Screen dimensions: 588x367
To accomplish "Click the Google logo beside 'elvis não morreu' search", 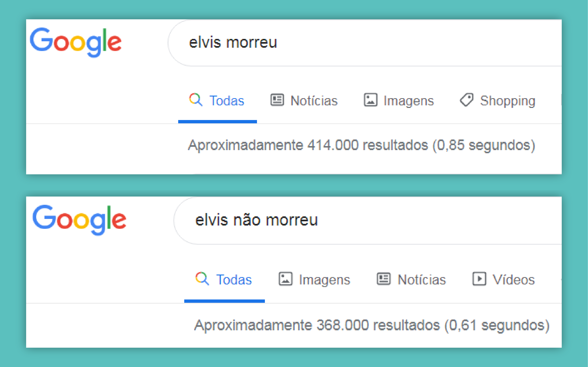I will tap(79, 219).
